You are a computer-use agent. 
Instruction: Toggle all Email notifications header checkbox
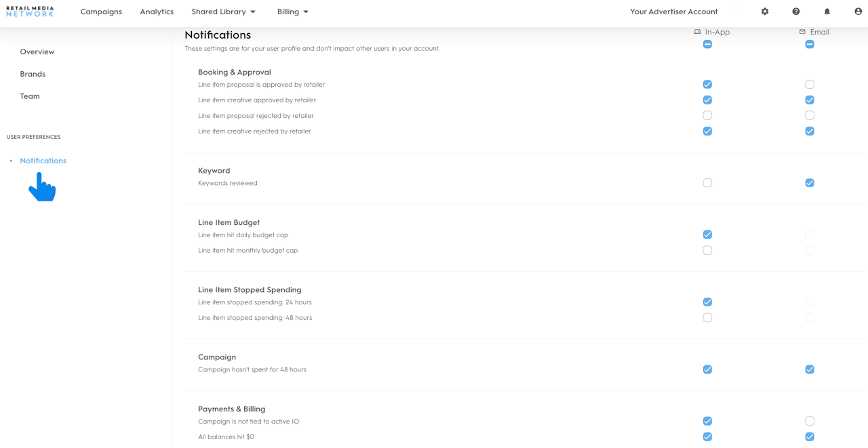810,45
